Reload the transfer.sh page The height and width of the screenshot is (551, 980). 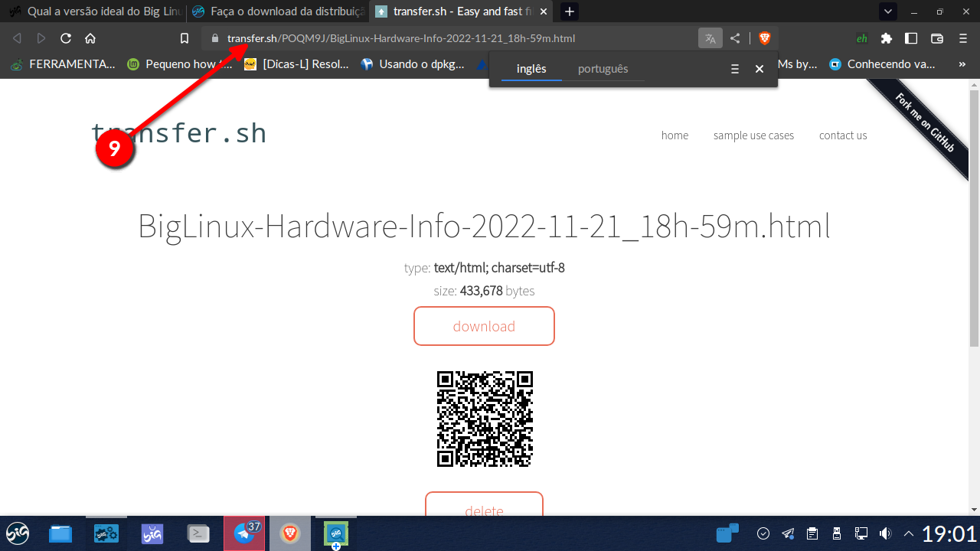(66, 38)
